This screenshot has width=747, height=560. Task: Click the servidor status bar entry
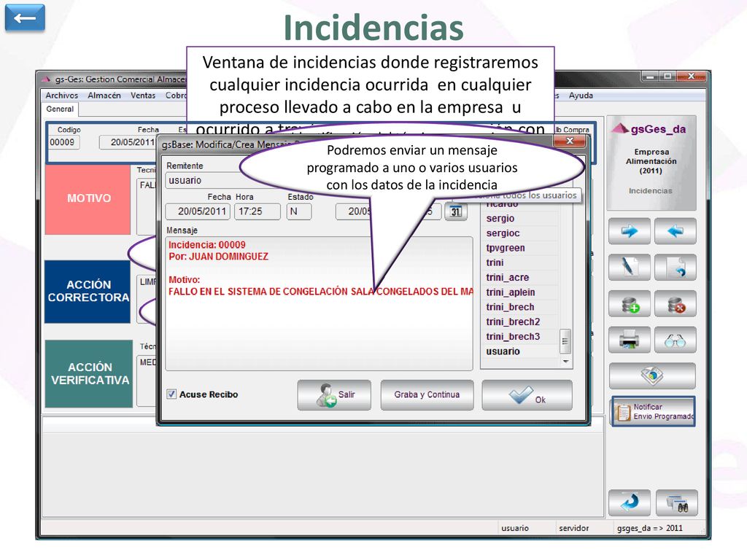(x=573, y=528)
